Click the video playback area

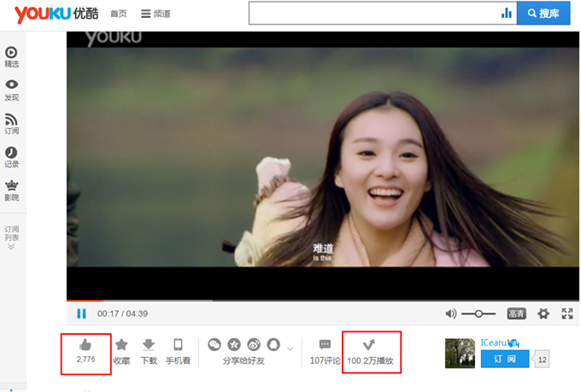pyautogui.click(x=323, y=165)
